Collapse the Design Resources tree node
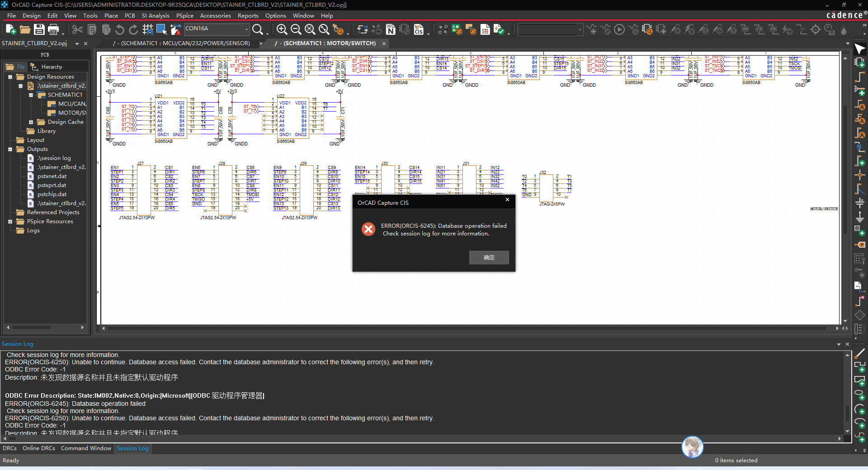 (10, 77)
